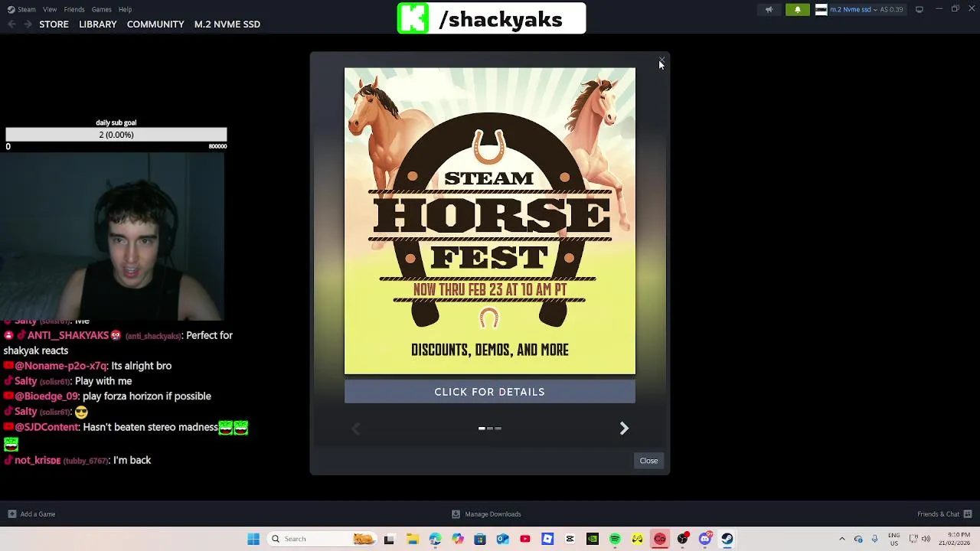Open the Games menu
The width and height of the screenshot is (980, 551).
pos(101,9)
